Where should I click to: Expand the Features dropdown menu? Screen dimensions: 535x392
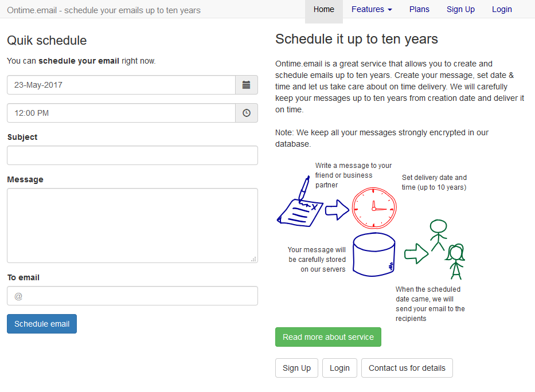point(372,9)
